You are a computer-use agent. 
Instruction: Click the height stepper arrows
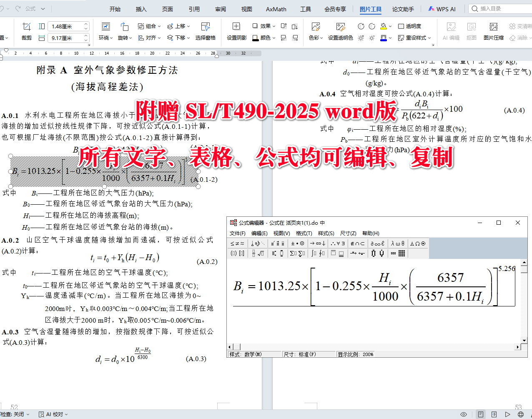click(86, 26)
